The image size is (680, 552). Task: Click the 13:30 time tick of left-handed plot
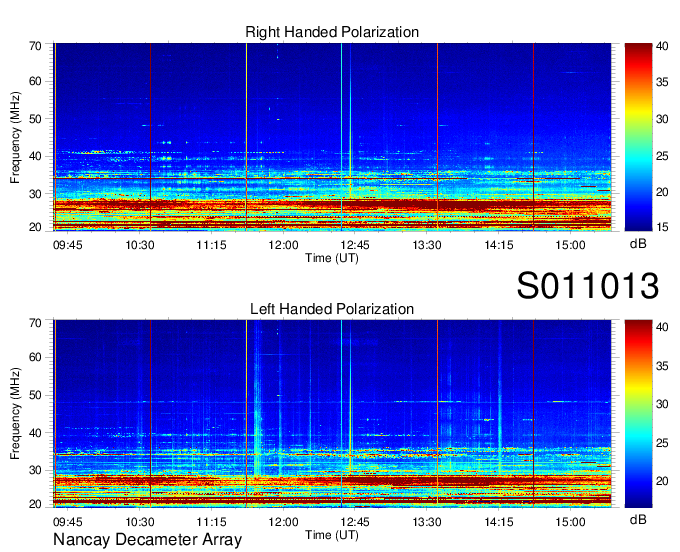(427, 522)
